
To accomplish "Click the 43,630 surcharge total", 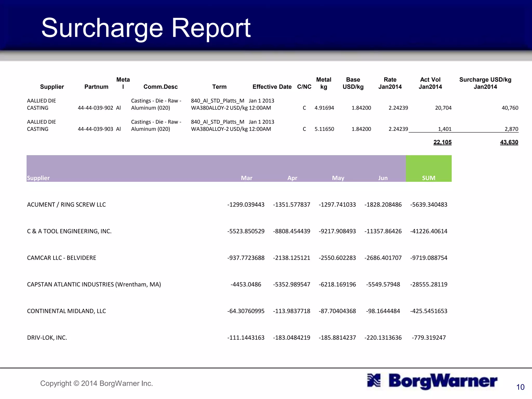I will [509, 142].
